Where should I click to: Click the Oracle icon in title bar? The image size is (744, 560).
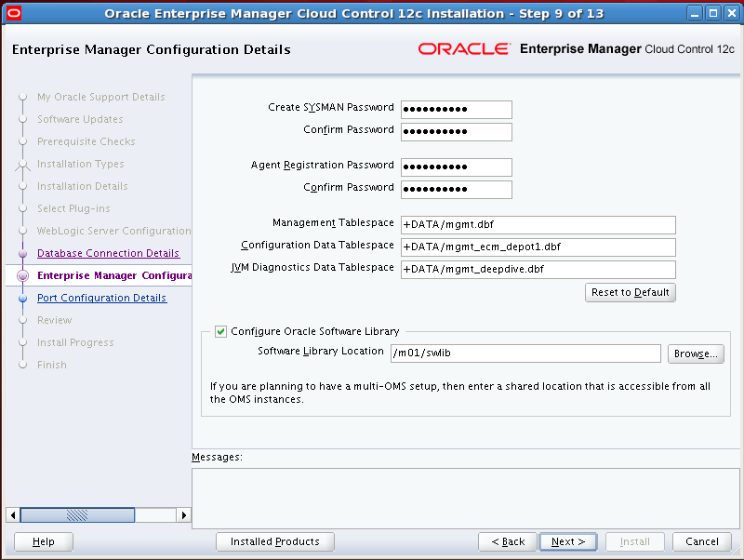14,13
